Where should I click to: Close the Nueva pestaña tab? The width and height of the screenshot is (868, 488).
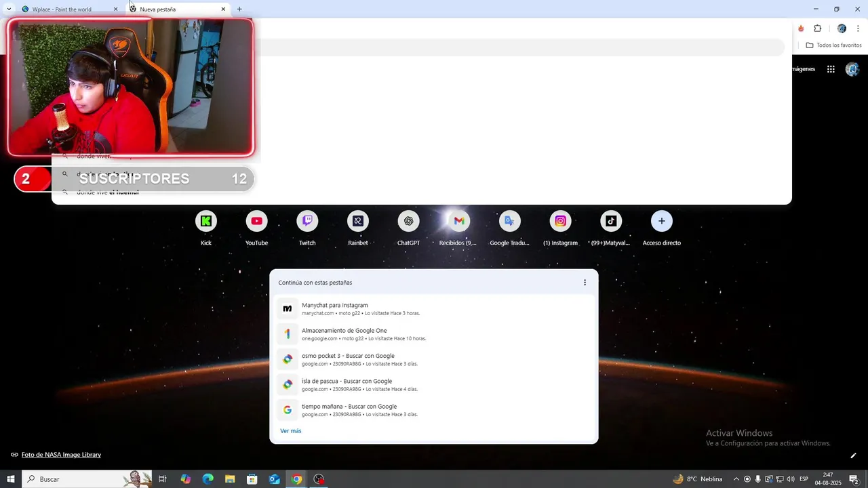coord(223,9)
